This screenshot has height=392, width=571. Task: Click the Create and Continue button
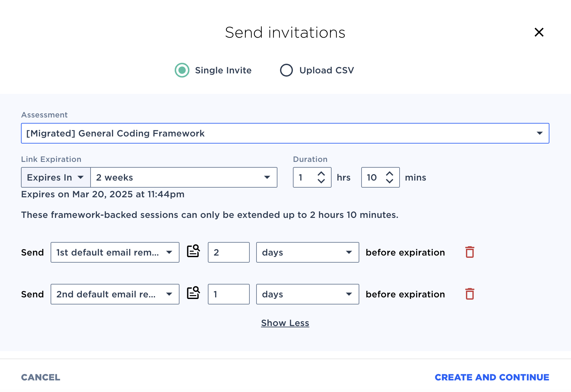(x=492, y=377)
